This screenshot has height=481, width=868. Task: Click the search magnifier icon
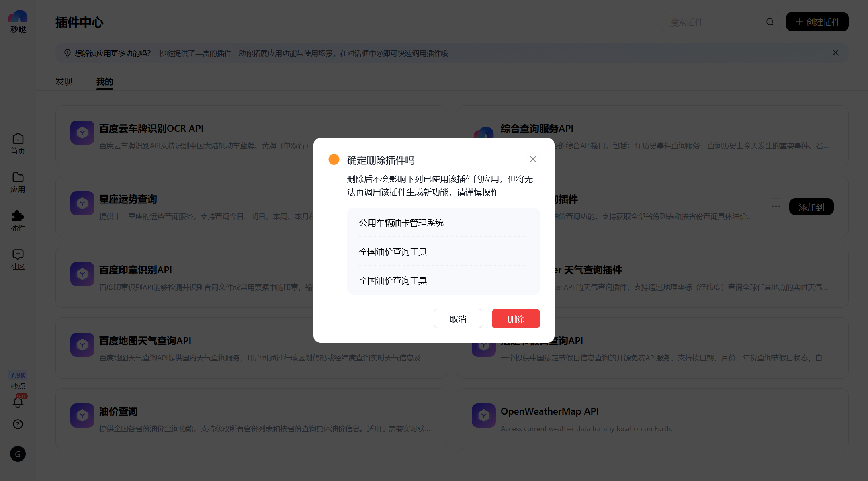click(770, 22)
